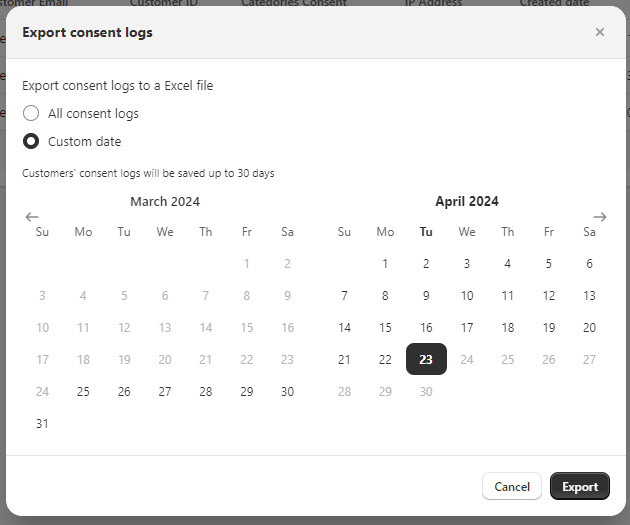Pick April 23 highlighted date
This screenshot has width=630, height=525.
[x=426, y=360]
